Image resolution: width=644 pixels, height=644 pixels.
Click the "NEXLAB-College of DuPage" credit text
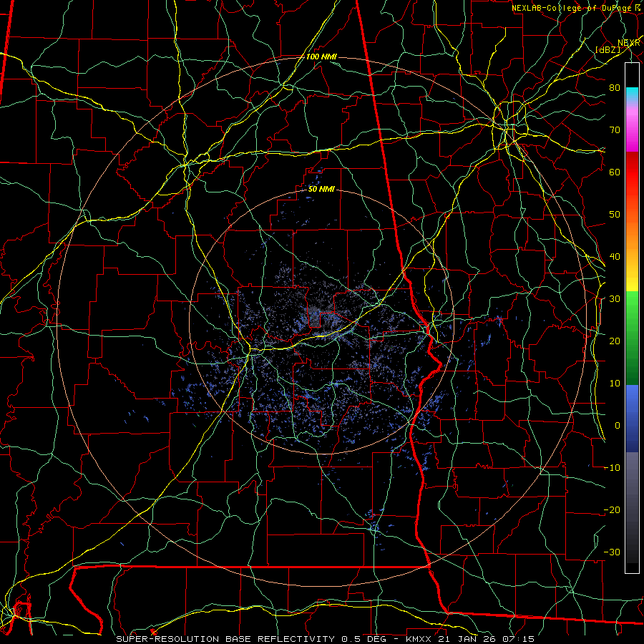click(x=571, y=8)
